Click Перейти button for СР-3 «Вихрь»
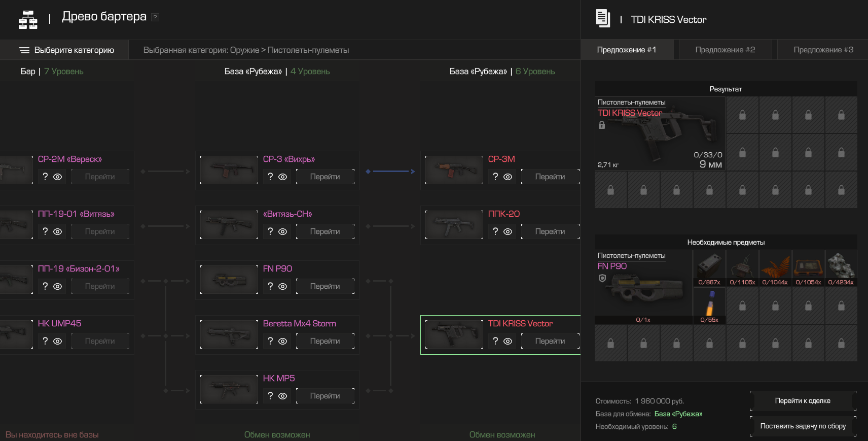 [325, 177]
